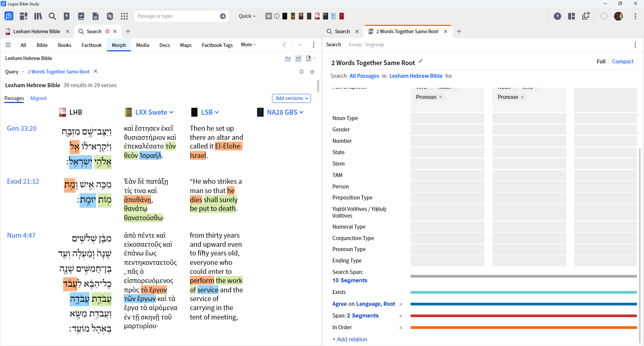Select the Maps search tab
The width and height of the screenshot is (644, 346).
(x=186, y=45)
